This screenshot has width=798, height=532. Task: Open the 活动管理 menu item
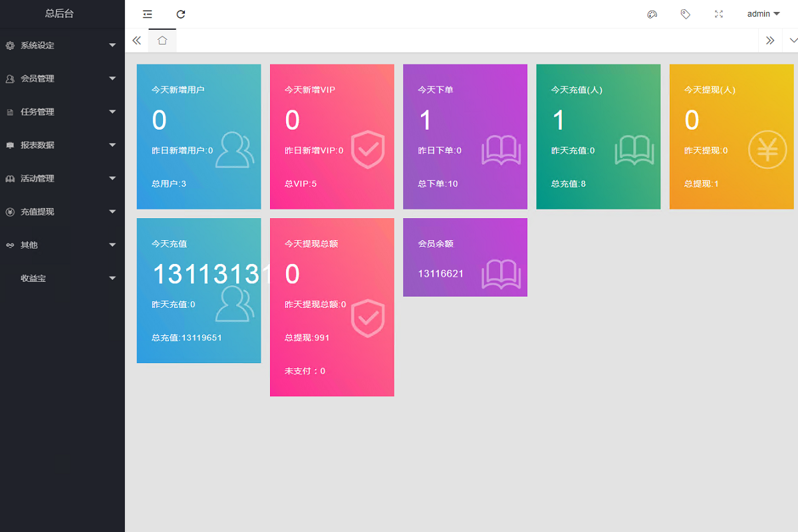(x=62, y=178)
